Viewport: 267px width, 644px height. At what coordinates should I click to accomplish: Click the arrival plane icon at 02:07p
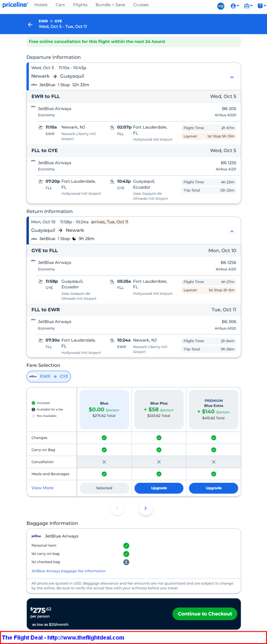(x=112, y=127)
